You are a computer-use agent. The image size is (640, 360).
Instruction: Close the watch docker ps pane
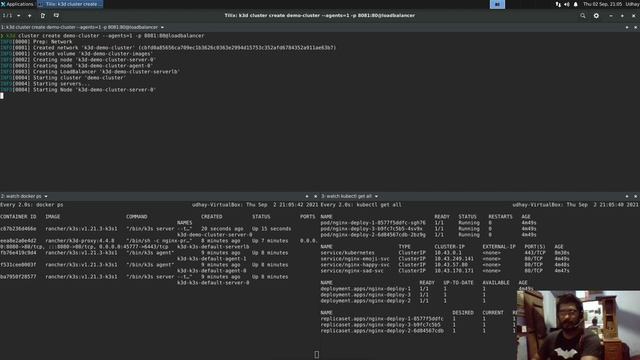(x=315, y=196)
